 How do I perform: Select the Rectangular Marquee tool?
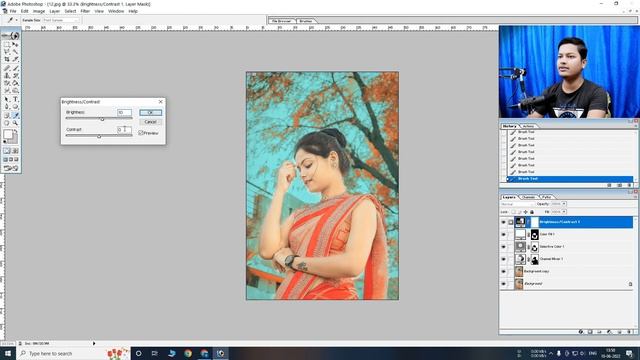(x=7, y=44)
